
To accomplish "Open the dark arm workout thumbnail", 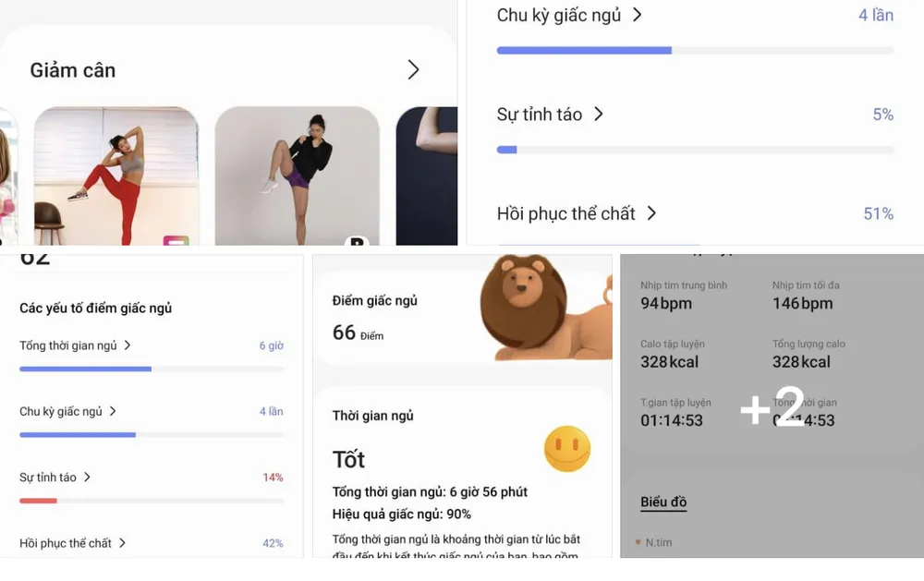I will pos(427,176).
